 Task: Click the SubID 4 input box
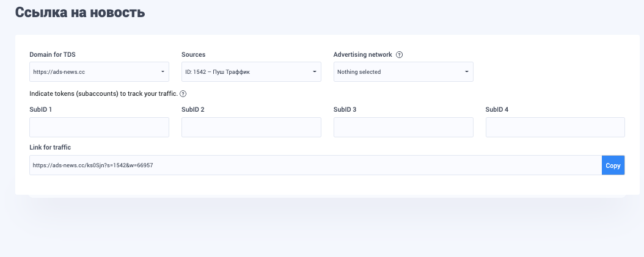555,128
